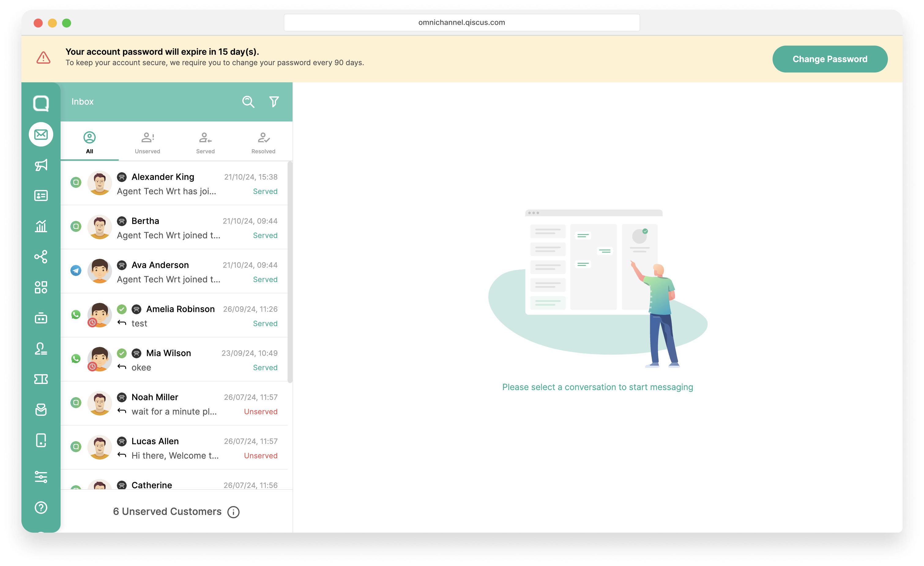Open the Chatbot robot icon in sidebar
Image resolution: width=924 pixels, height=566 pixels.
41,318
